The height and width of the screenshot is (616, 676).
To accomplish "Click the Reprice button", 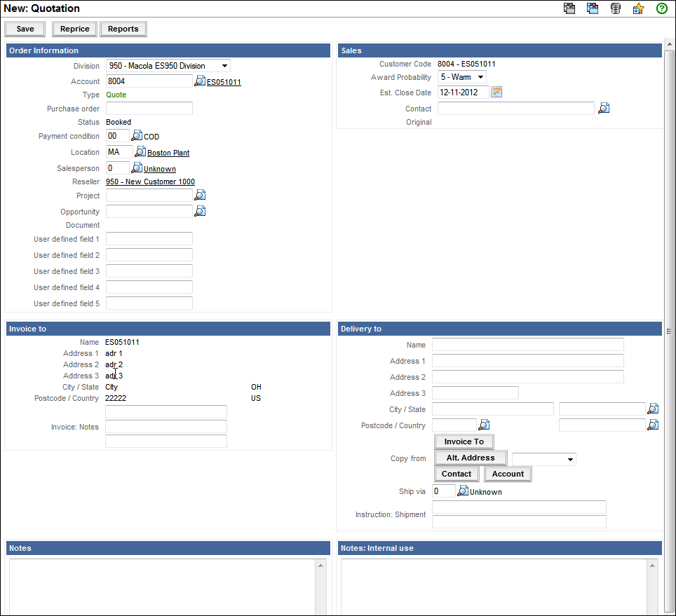I will coord(74,29).
